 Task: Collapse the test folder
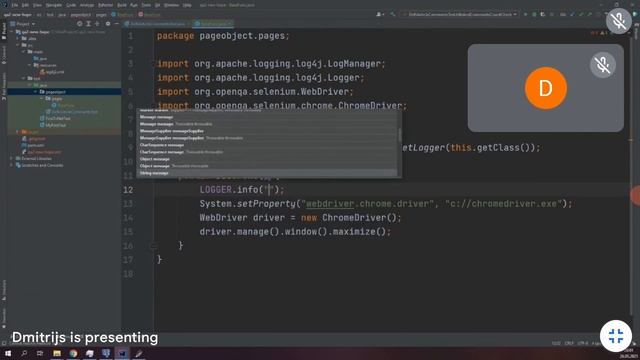24,78
